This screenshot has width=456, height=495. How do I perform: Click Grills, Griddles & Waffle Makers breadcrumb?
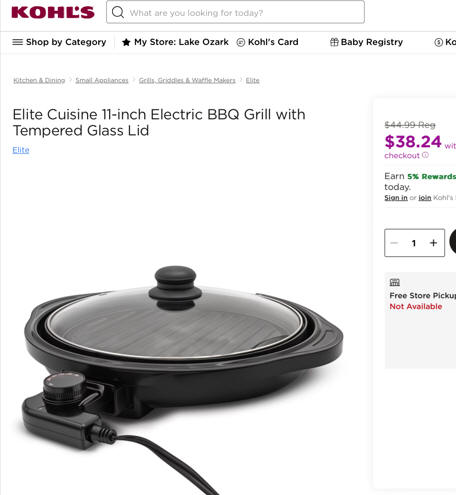click(x=187, y=80)
